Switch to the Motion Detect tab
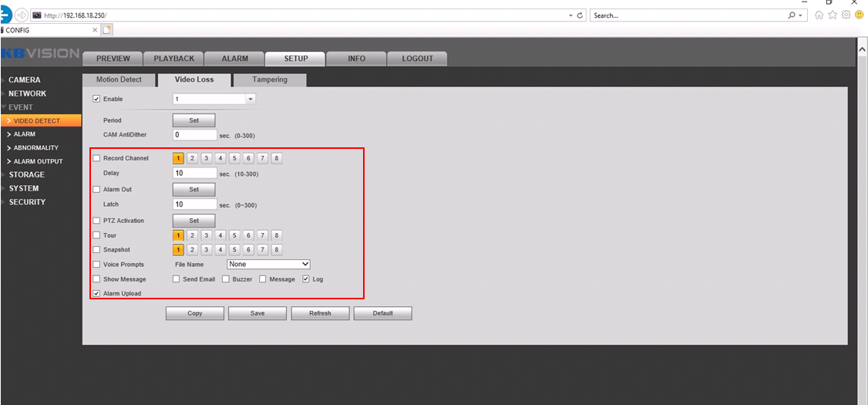 pos(119,79)
